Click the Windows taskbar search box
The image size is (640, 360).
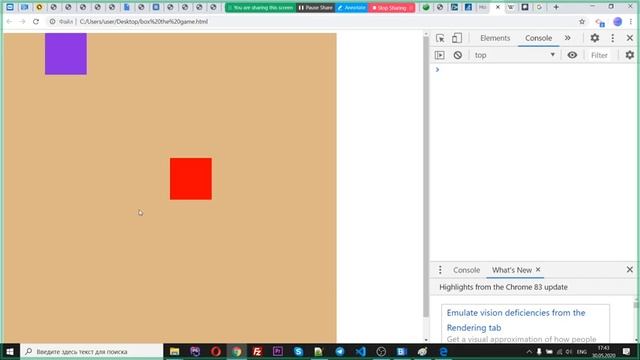point(92,351)
